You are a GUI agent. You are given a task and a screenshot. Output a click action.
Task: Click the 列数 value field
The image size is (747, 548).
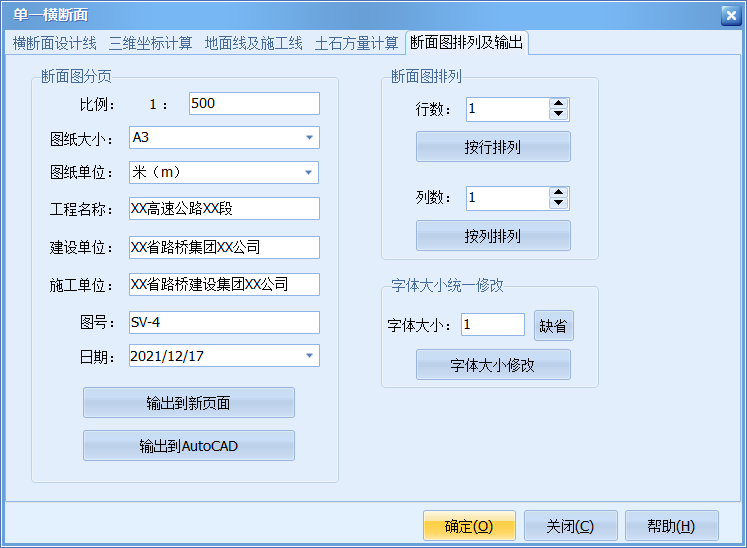pos(508,198)
